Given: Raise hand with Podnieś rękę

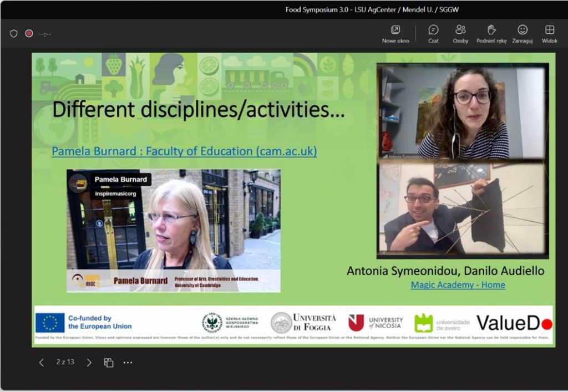Looking at the screenshot, I should (491, 33).
